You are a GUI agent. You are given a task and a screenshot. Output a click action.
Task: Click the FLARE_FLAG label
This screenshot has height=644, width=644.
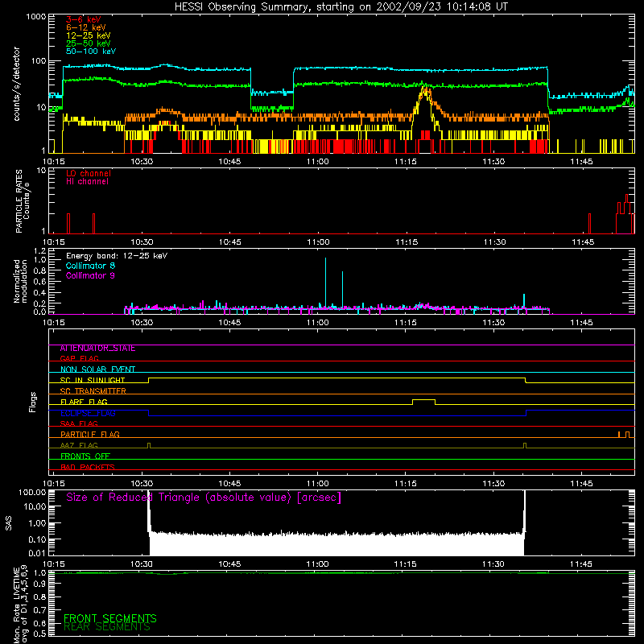84,402
